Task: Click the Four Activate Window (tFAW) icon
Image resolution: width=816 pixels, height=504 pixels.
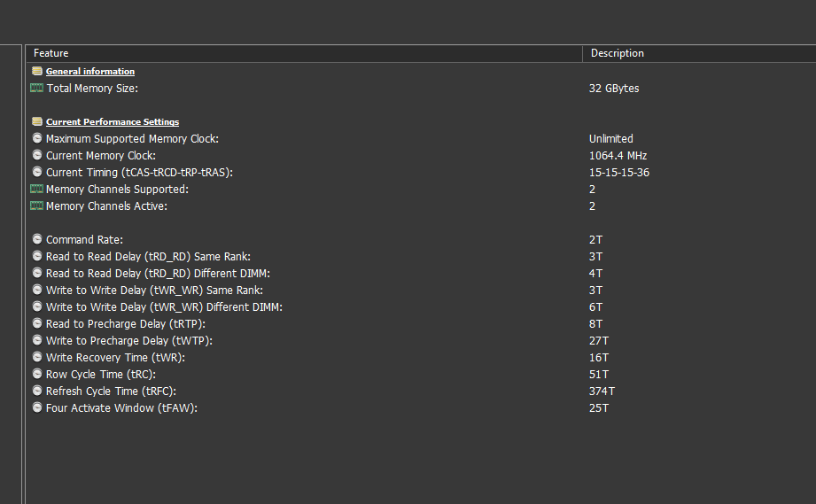Action: 37,408
